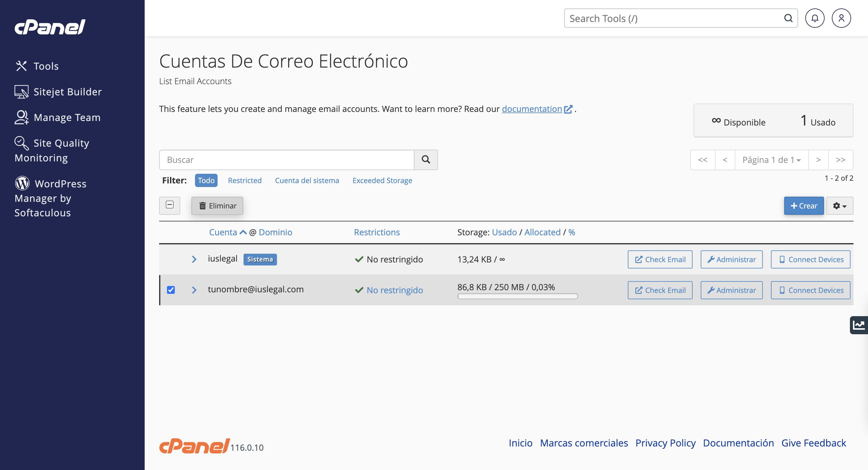Image resolution: width=868 pixels, height=470 pixels.
Task: Click into the Buscar search field
Action: point(286,160)
